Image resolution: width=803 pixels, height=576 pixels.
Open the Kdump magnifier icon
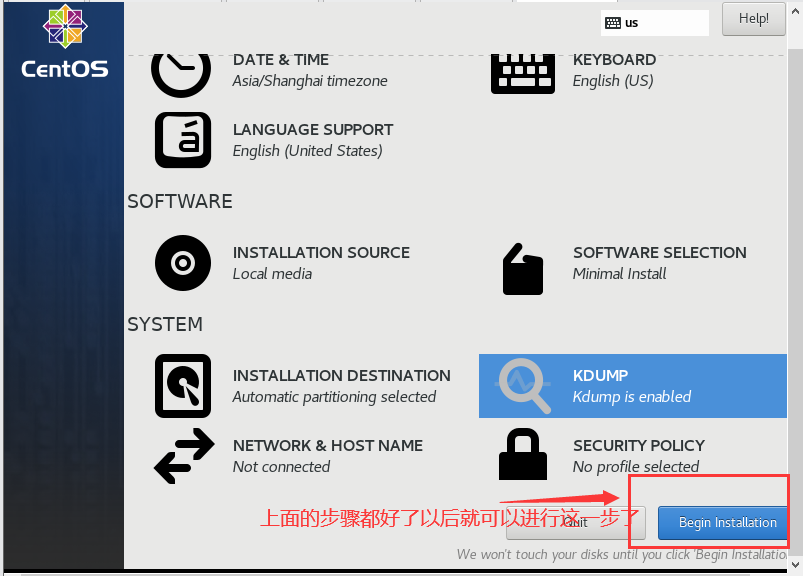coord(523,386)
